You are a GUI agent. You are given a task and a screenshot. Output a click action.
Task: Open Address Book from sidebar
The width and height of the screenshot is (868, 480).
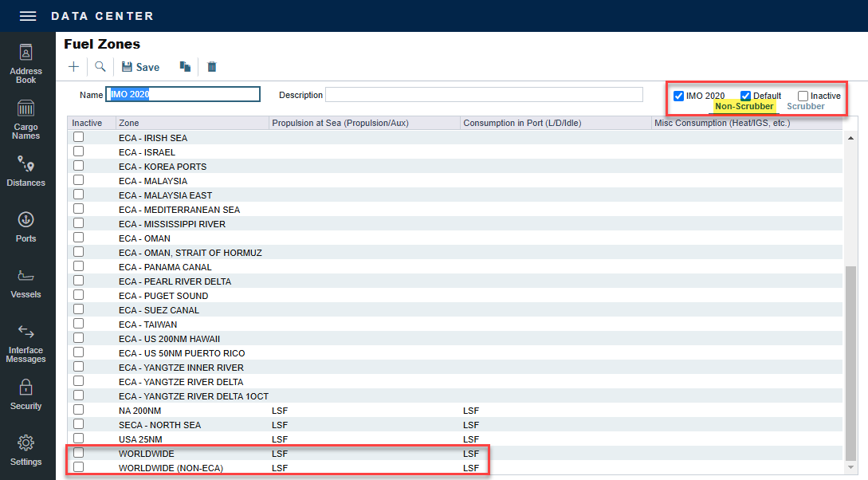tap(26, 64)
